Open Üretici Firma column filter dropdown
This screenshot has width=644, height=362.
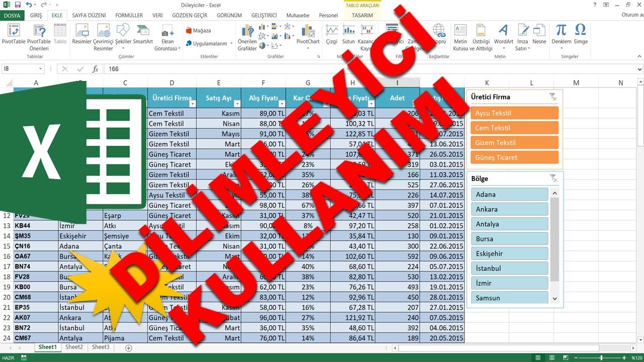pyautogui.click(x=192, y=104)
